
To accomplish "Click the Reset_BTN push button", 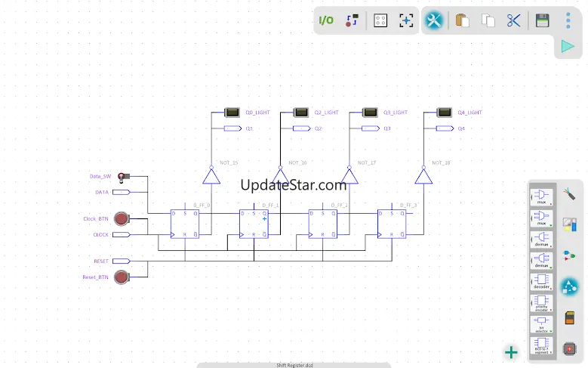I will (x=122, y=277).
